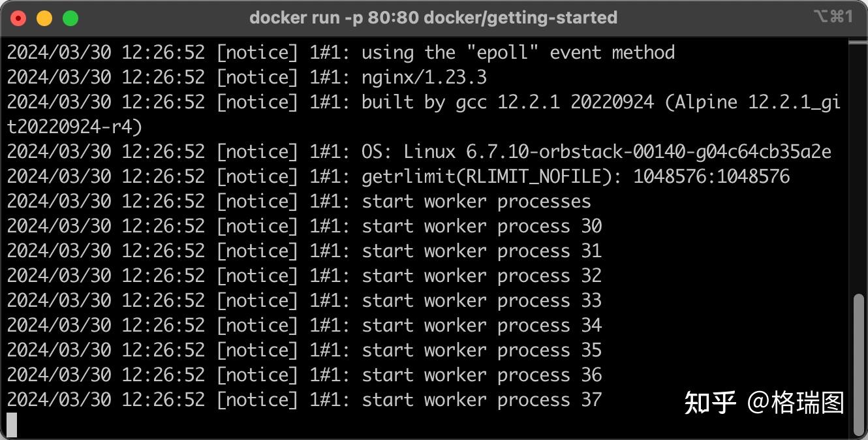Click the green full-screen traffic light button
The width and height of the screenshot is (868, 440).
coord(70,18)
